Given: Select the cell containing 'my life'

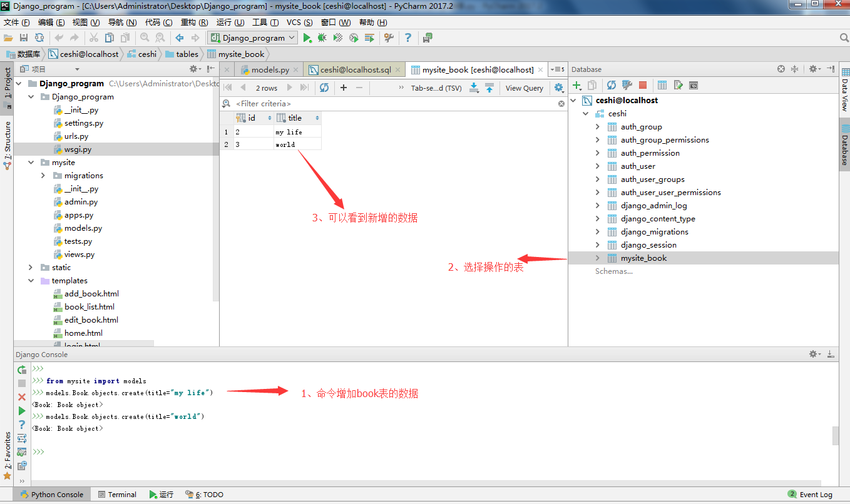Looking at the screenshot, I should point(297,132).
